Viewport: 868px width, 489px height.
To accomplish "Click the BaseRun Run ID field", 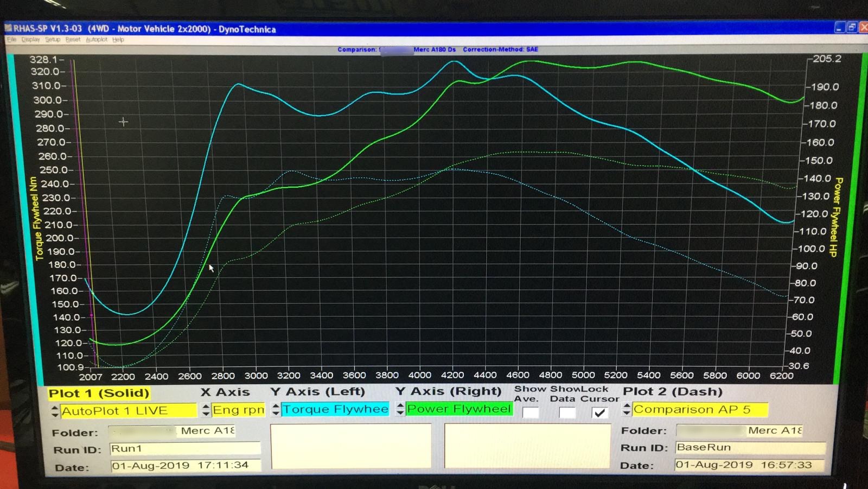I will coord(750,448).
